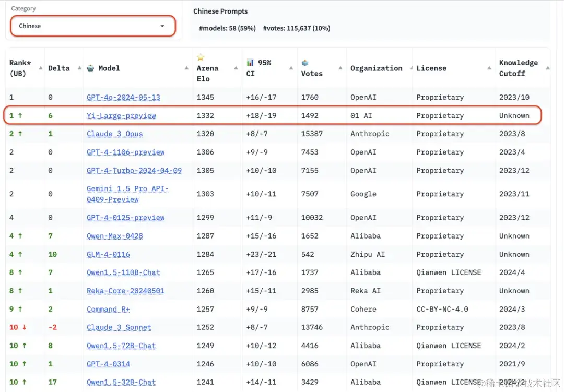Click the Elo value 1241
This screenshot has width=564, height=392.
(205, 382)
